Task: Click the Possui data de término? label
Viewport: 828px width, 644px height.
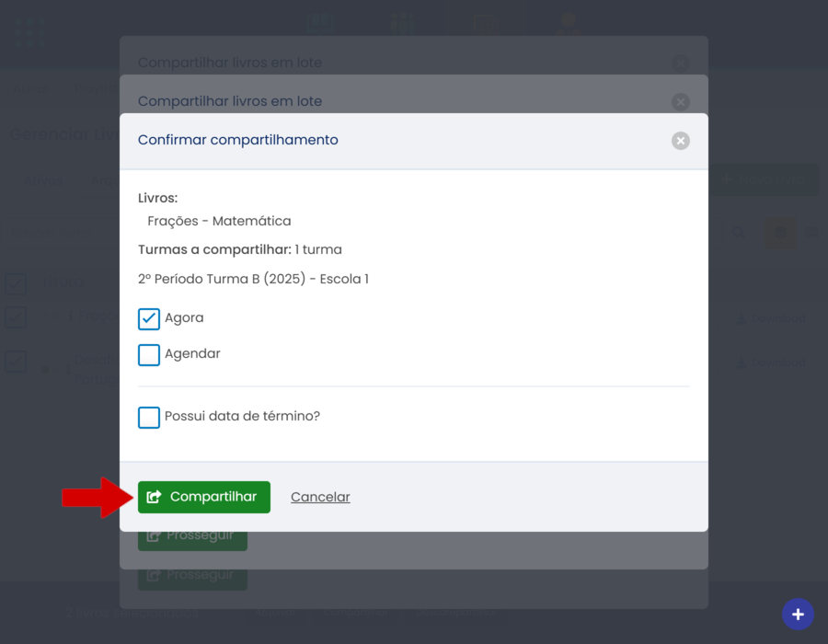Action: coord(242,417)
